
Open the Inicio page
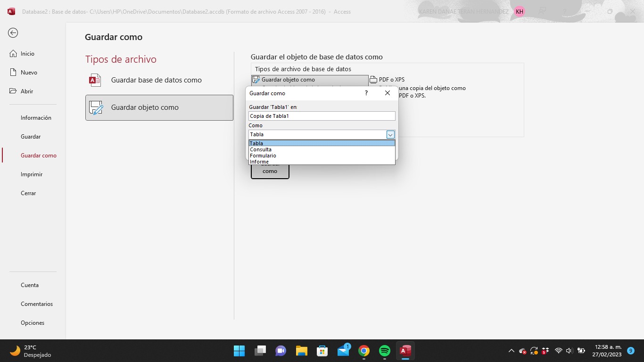pyautogui.click(x=27, y=54)
